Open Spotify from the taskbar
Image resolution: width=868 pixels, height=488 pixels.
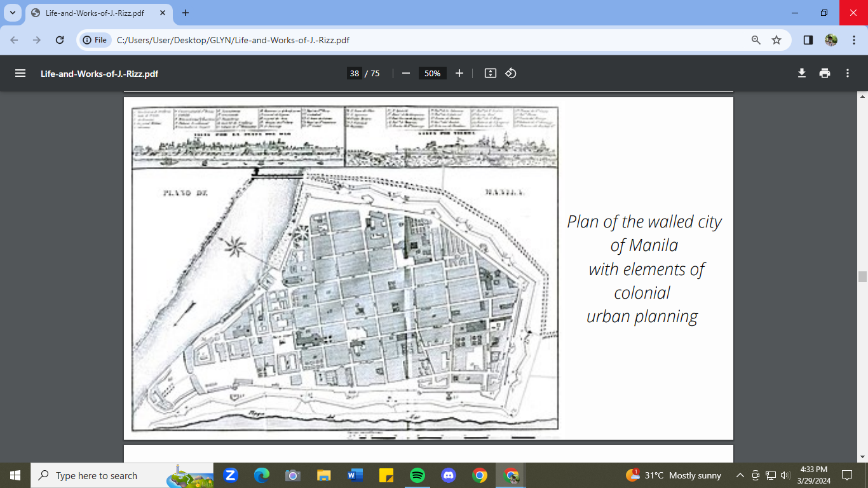pos(417,475)
